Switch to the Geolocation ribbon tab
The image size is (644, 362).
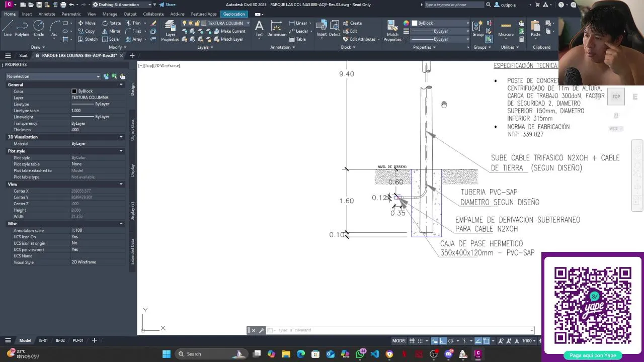pos(234,14)
